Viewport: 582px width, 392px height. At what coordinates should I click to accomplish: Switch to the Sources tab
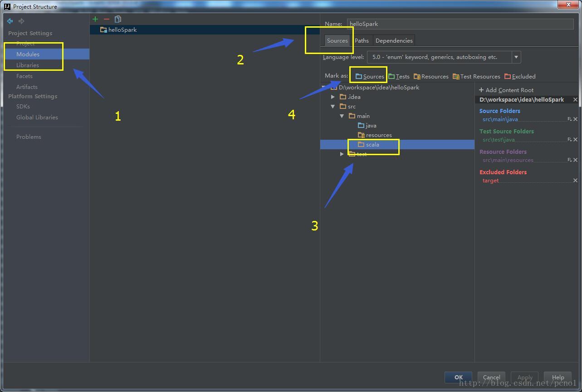(x=337, y=40)
